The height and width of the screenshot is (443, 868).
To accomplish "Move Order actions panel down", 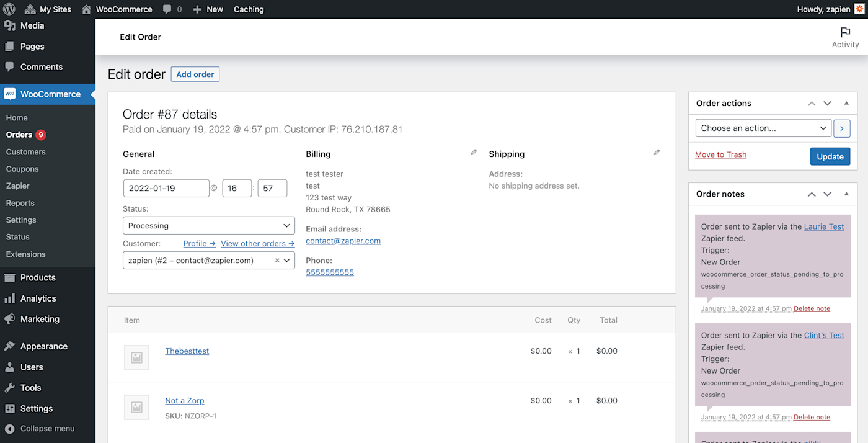I will pyautogui.click(x=827, y=104).
